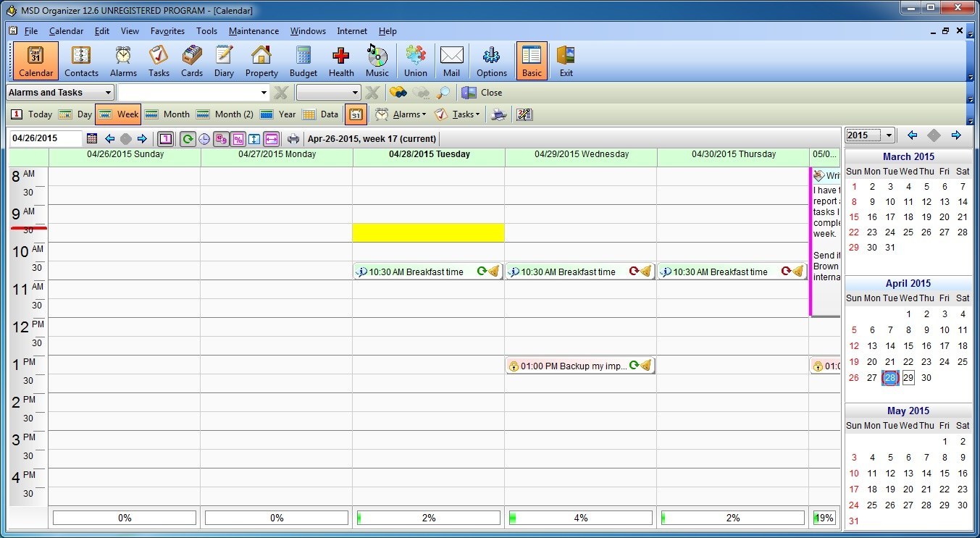Click Tuesday's 2% occupancy progress bar

point(429,518)
